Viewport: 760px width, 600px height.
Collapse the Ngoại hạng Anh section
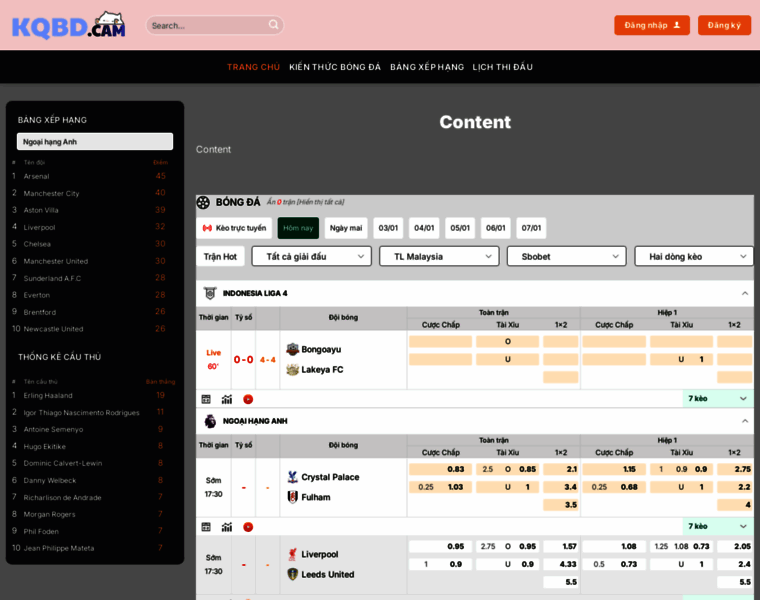click(x=744, y=421)
